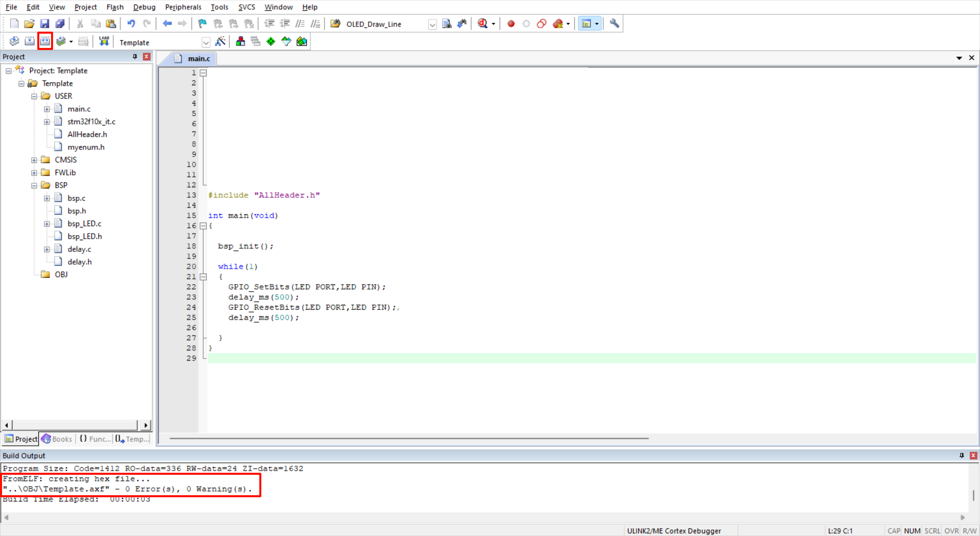Collapse the USER folder in the project tree
This screenshot has height=536, width=980.
(34, 96)
